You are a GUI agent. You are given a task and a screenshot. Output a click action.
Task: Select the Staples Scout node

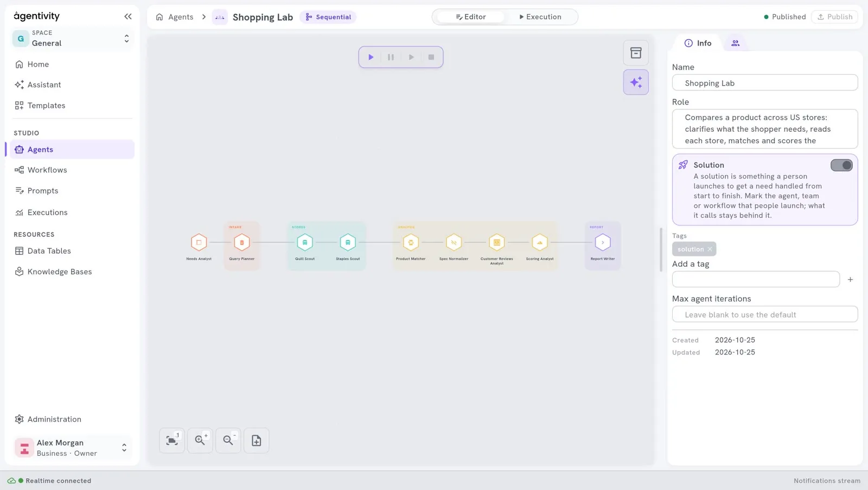[348, 242]
